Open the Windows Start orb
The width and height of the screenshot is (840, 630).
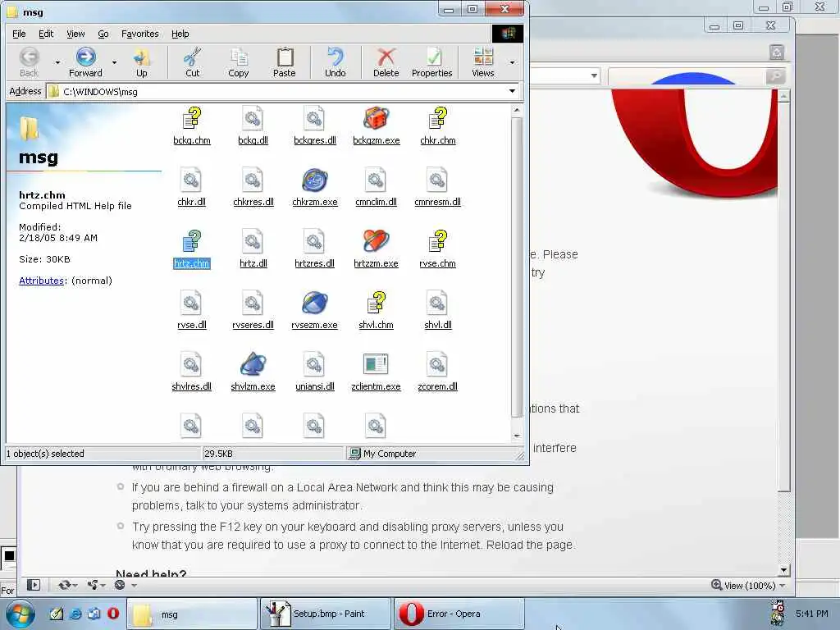pyautogui.click(x=21, y=614)
